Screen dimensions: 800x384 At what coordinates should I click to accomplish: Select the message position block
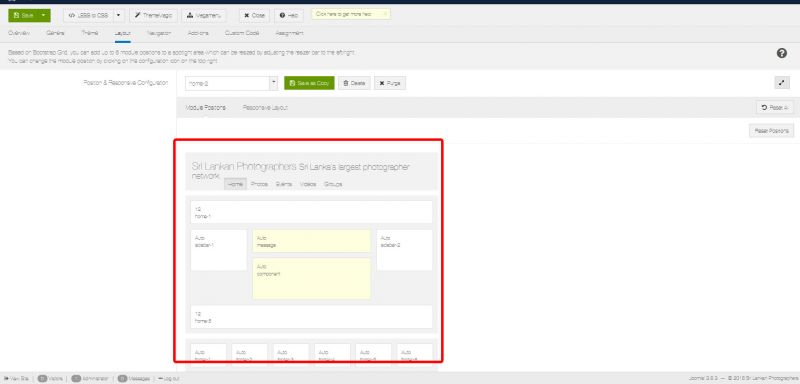tap(311, 241)
